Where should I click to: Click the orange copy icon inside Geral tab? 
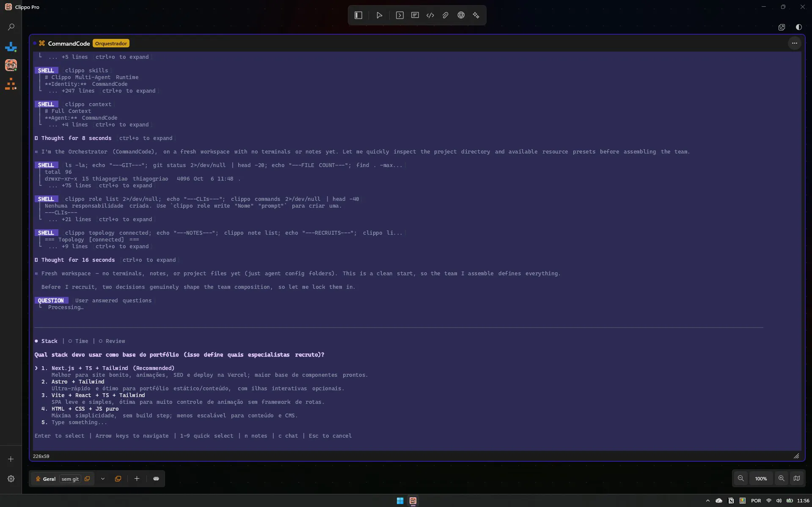coord(87,479)
